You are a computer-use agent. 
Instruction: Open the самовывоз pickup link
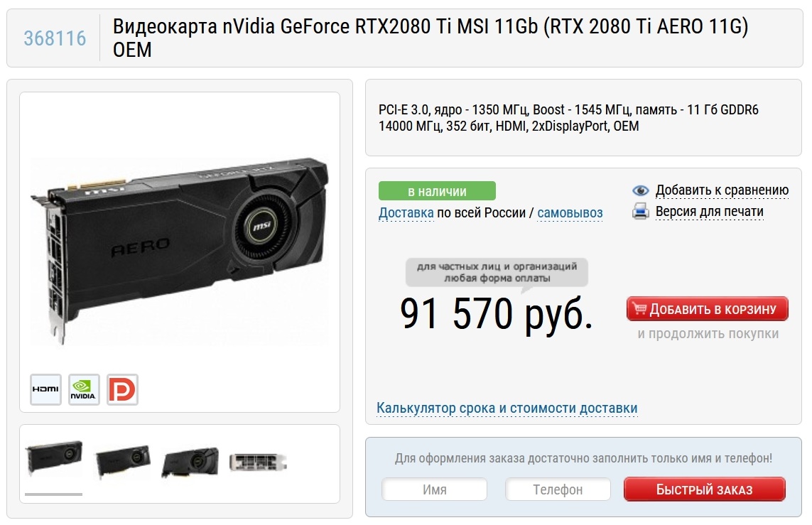coord(570,213)
